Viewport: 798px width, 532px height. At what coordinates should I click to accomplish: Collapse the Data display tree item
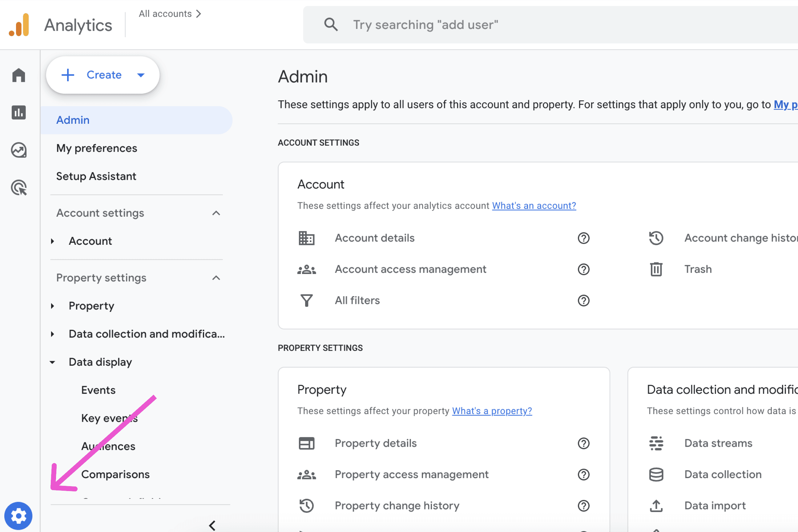(53, 362)
